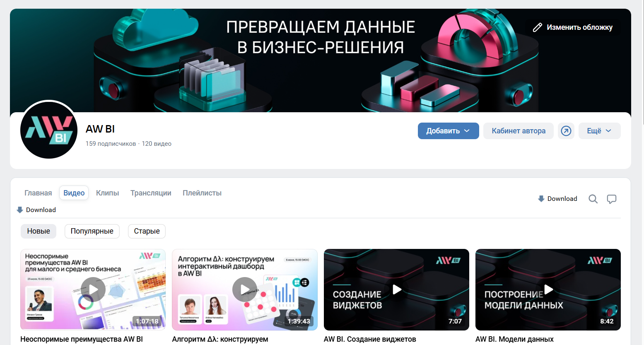The height and width of the screenshot is (345, 644).
Task: Select the Старые sort filter
Action: point(147,231)
